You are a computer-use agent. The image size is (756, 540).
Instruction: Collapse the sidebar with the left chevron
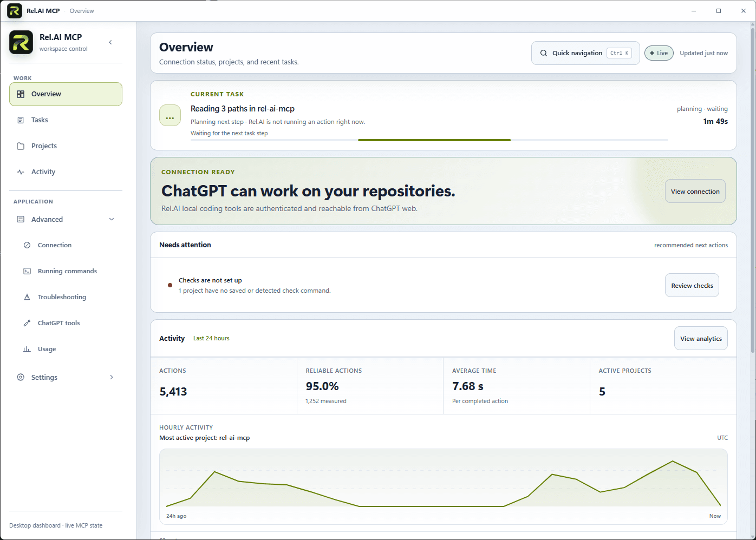[110, 42]
